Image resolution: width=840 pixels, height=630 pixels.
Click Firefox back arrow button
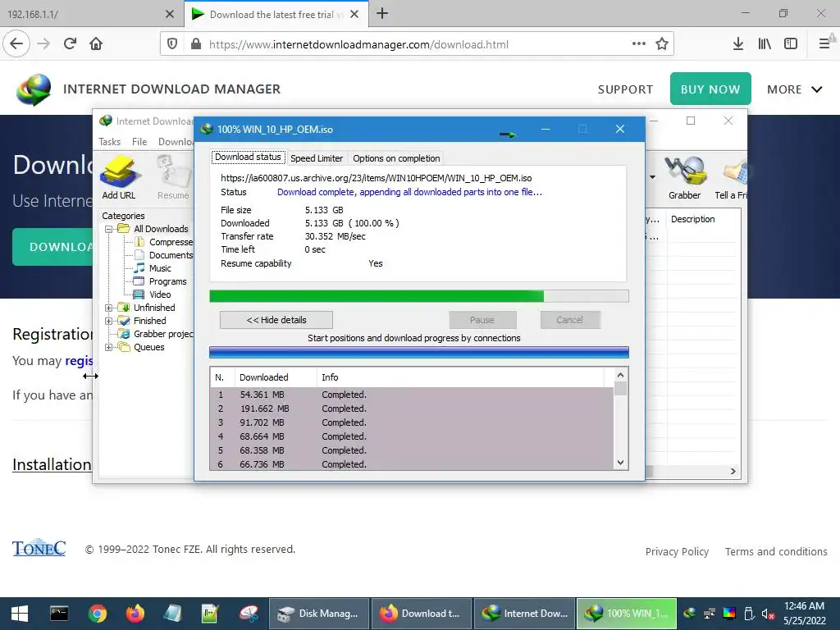(x=16, y=44)
